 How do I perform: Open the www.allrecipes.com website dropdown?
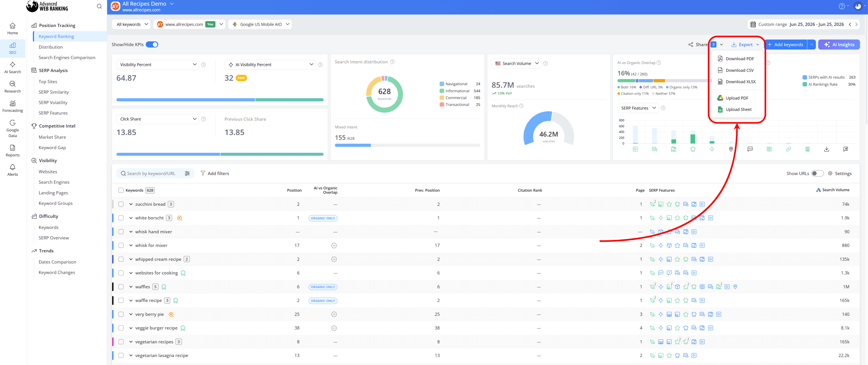click(x=189, y=24)
